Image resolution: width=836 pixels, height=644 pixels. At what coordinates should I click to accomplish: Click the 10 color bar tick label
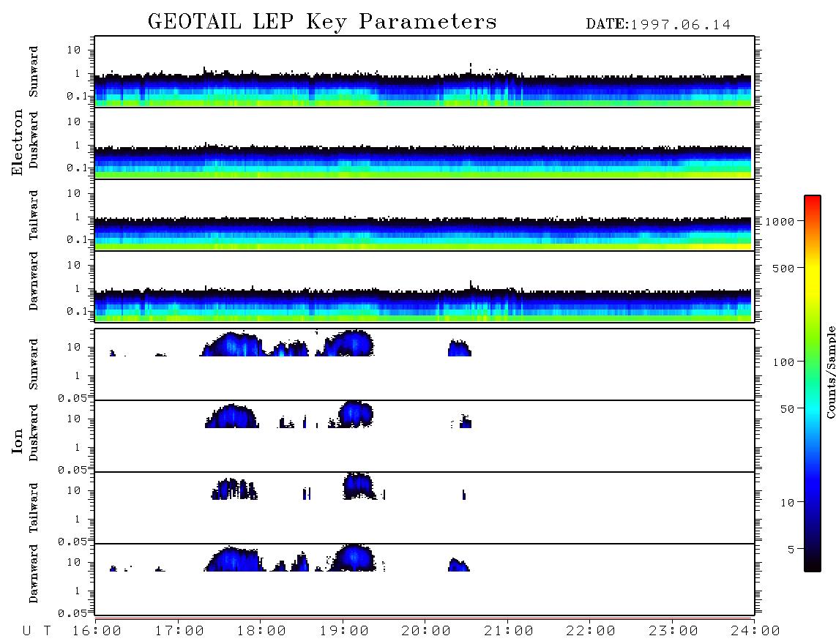pyautogui.click(x=787, y=503)
